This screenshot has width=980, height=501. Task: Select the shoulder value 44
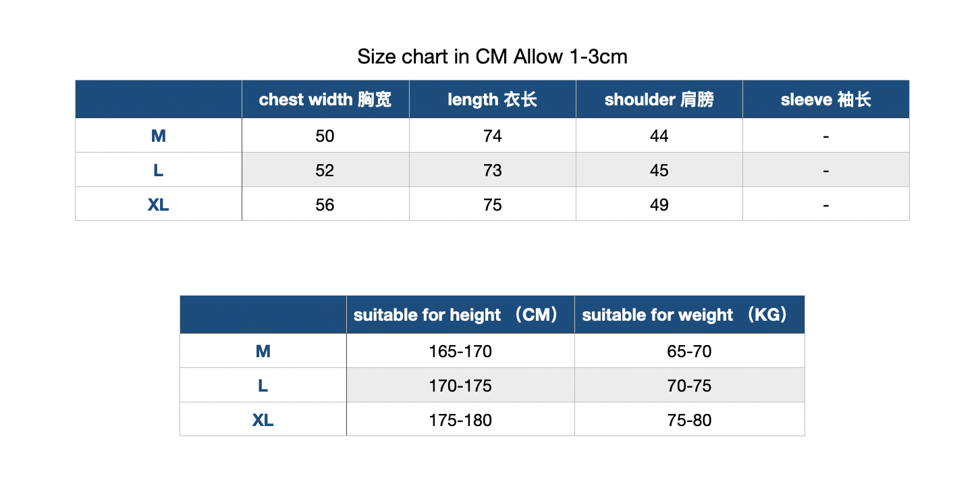[659, 136]
